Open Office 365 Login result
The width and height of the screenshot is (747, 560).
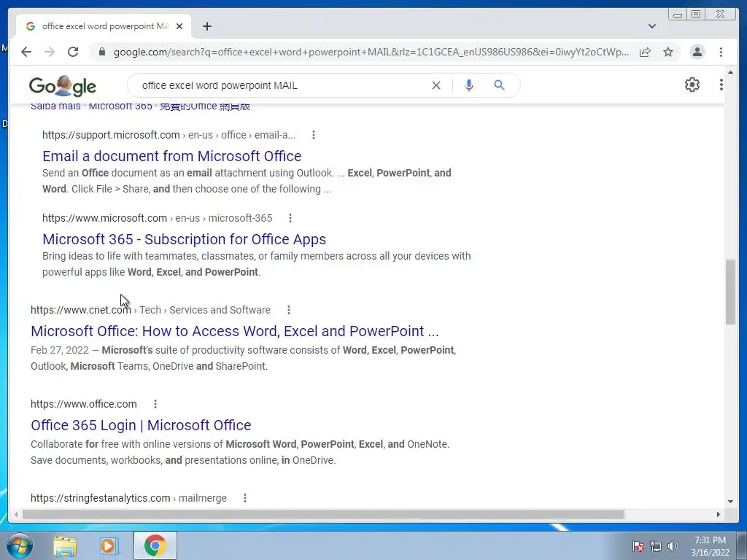point(141,425)
